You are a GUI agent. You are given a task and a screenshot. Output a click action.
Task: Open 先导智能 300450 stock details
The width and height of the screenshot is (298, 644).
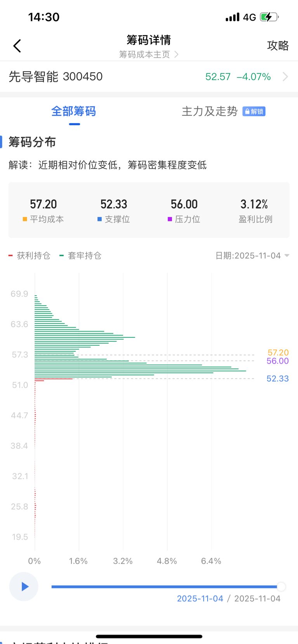pos(55,77)
